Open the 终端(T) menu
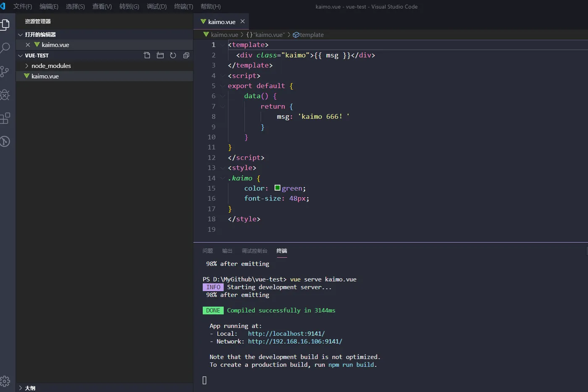The width and height of the screenshot is (588, 392). point(184,6)
